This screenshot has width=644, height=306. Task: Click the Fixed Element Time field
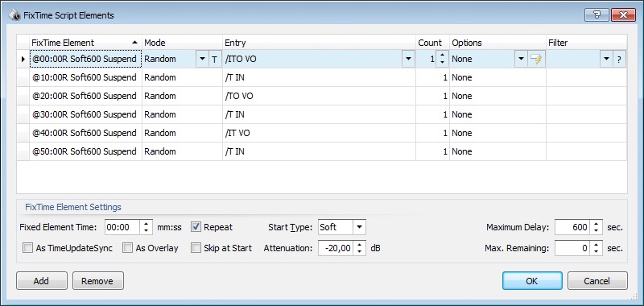pyautogui.click(x=123, y=227)
